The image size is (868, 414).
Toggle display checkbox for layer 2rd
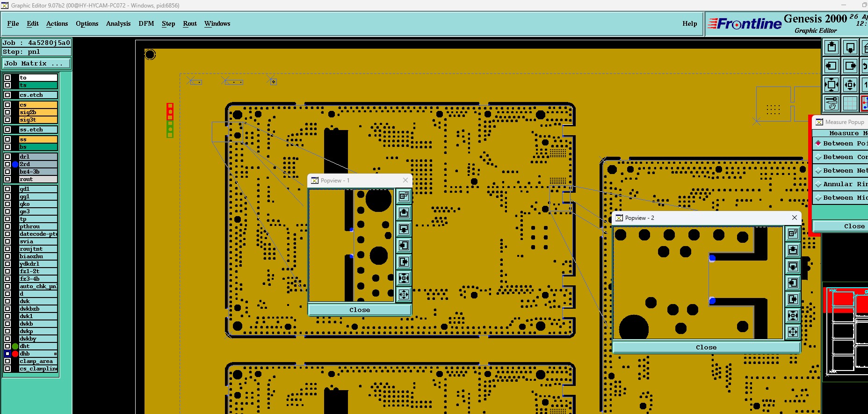7,164
